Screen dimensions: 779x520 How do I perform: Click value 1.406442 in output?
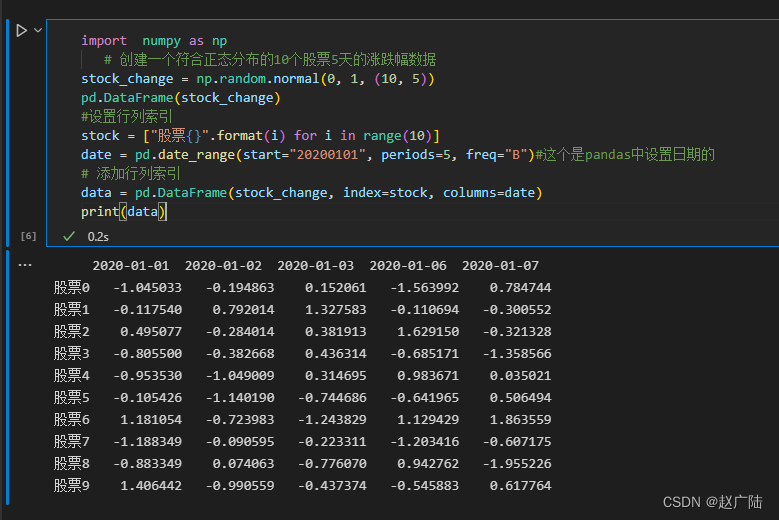[x=151, y=485]
